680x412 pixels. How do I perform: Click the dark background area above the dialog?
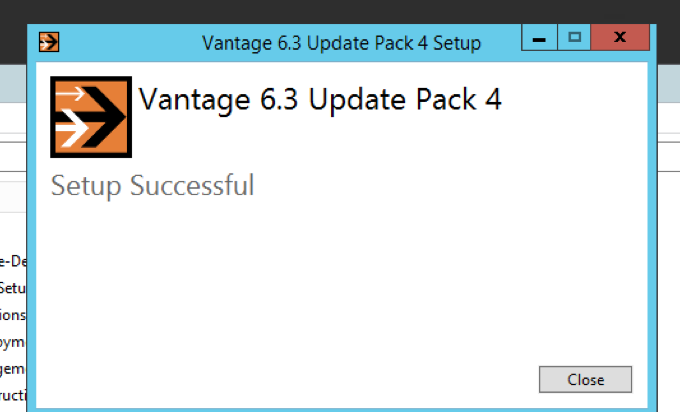(340, 11)
